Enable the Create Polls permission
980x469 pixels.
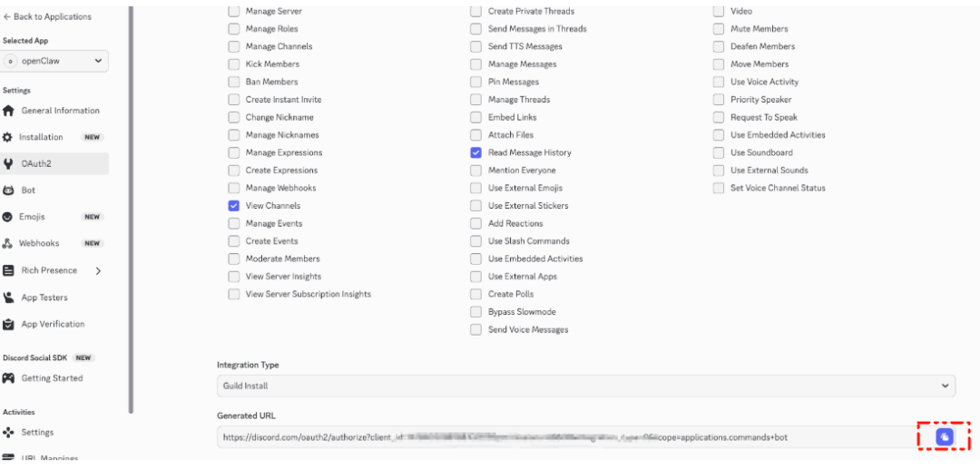tap(476, 294)
